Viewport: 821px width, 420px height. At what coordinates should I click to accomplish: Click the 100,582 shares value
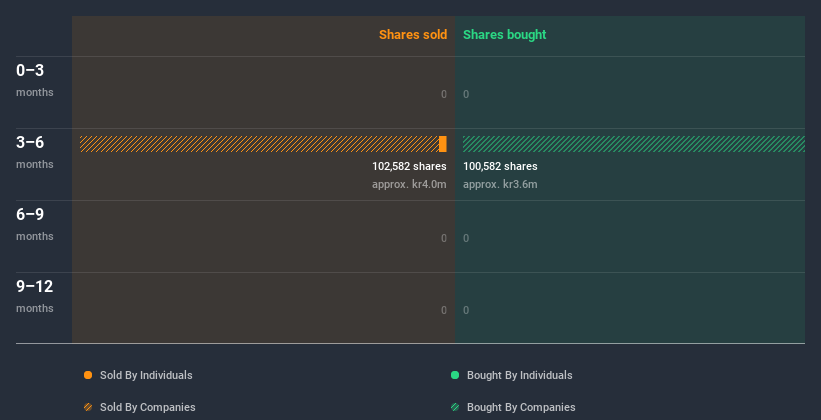tap(500, 167)
